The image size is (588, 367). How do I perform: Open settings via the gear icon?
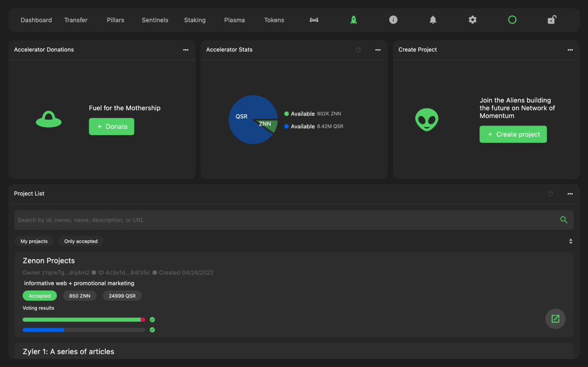[x=473, y=20]
